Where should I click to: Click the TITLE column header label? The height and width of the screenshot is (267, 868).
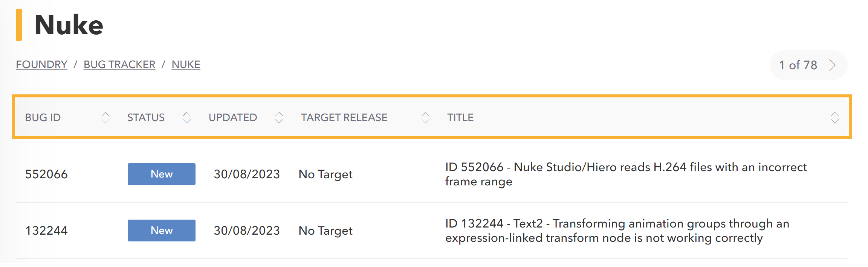click(x=460, y=117)
